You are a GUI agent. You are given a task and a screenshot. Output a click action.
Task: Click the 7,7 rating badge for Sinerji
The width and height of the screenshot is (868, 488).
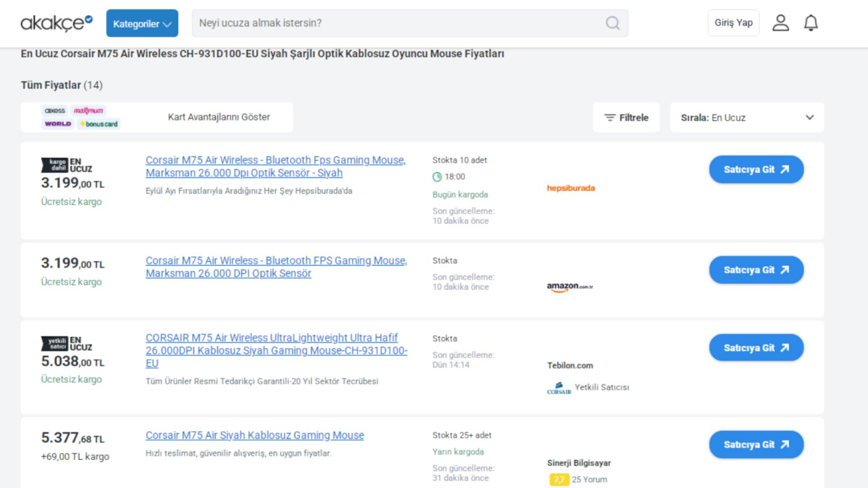[x=559, y=479]
